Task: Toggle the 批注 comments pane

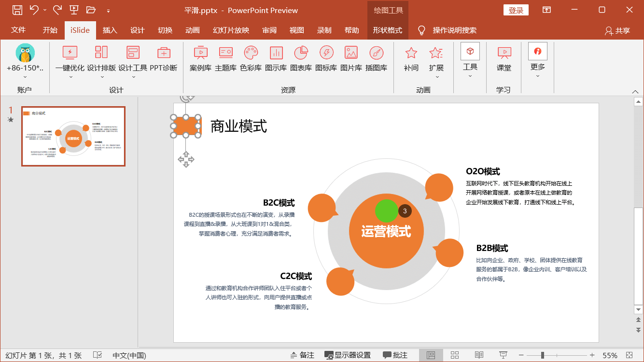Action: point(395,355)
